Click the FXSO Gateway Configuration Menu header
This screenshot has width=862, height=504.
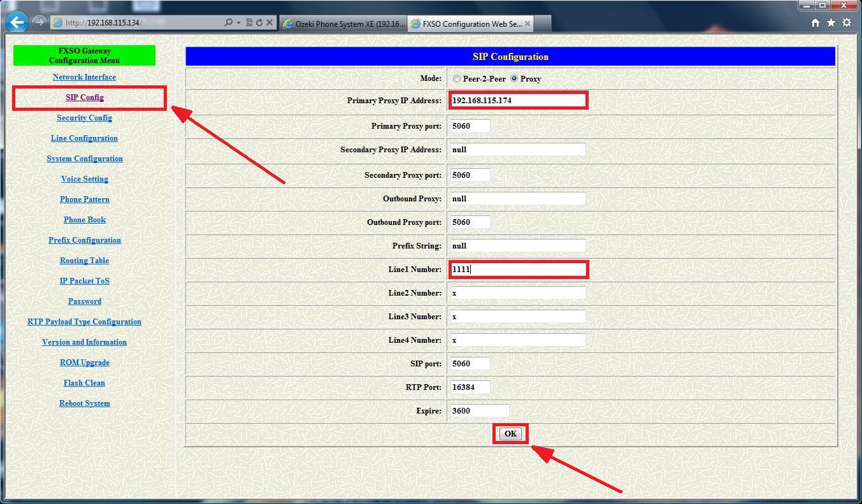(84, 55)
